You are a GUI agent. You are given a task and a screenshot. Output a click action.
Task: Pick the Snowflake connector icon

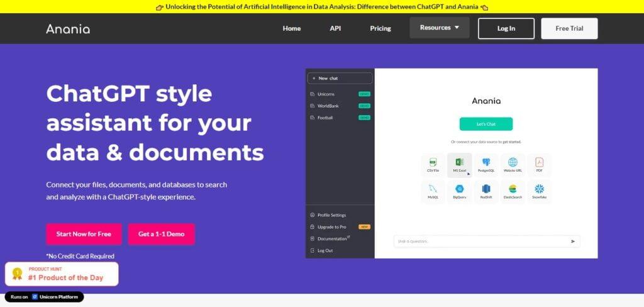pyautogui.click(x=539, y=189)
